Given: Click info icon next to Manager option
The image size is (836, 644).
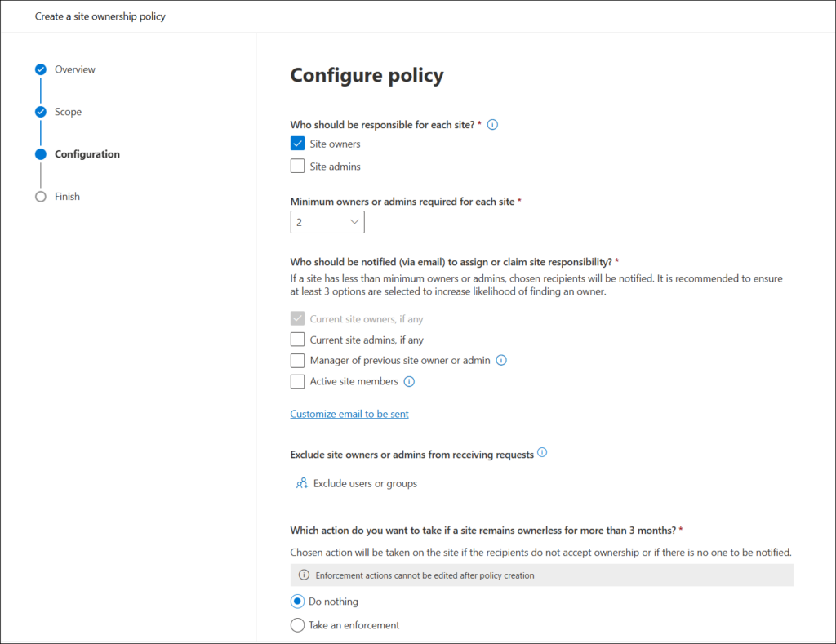Looking at the screenshot, I should 501,360.
